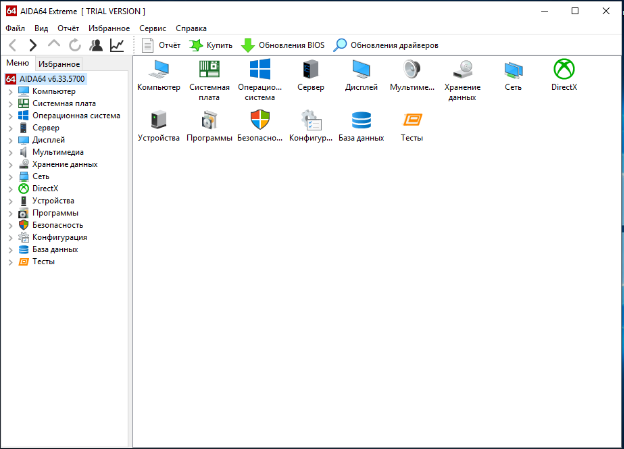The height and width of the screenshot is (449, 624).
Task: Open the Отчёт menu in menu bar
Action: (x=68, y=29)
